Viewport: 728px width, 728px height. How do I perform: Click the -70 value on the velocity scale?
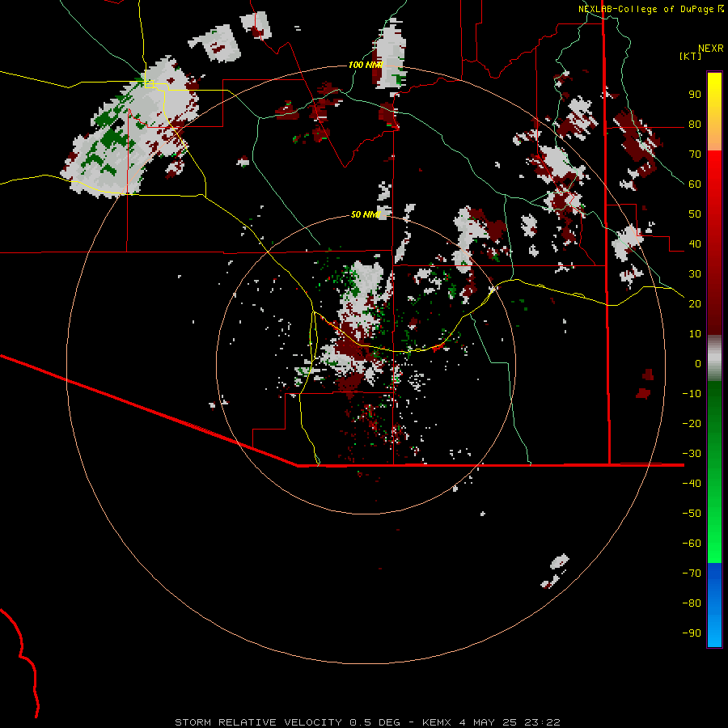point(692,574)
